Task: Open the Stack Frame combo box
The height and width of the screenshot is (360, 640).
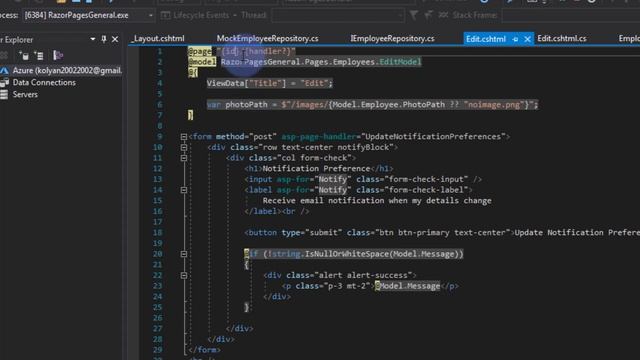Action: pyautogui.click(x=571, y=16)
